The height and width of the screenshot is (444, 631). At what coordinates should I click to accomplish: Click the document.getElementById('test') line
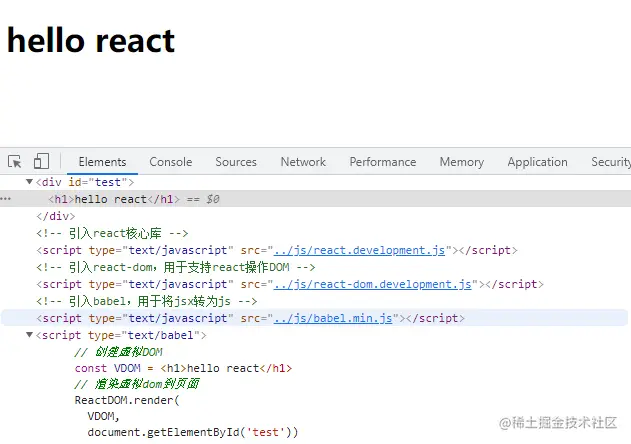(x=193, y=432)
